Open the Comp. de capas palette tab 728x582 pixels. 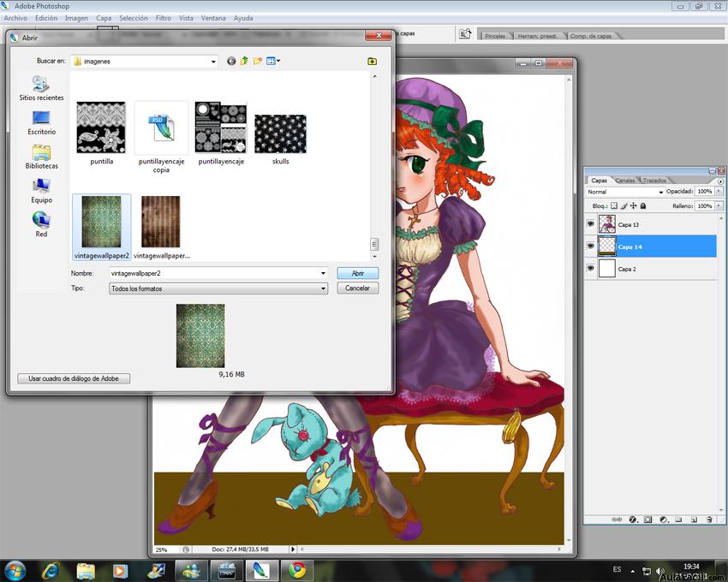point(591,36)
